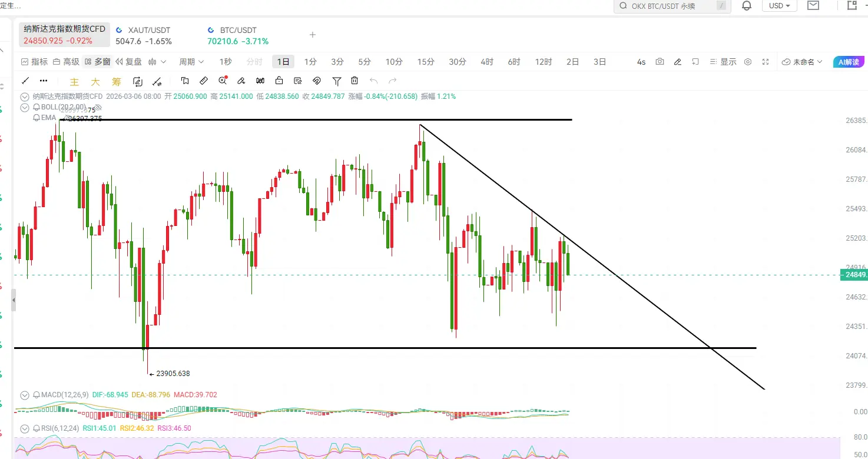Click the share note icon beside pencil
The height and width of the screenshot is (459, 868).
pyautogui.click(x=695, y=62)
